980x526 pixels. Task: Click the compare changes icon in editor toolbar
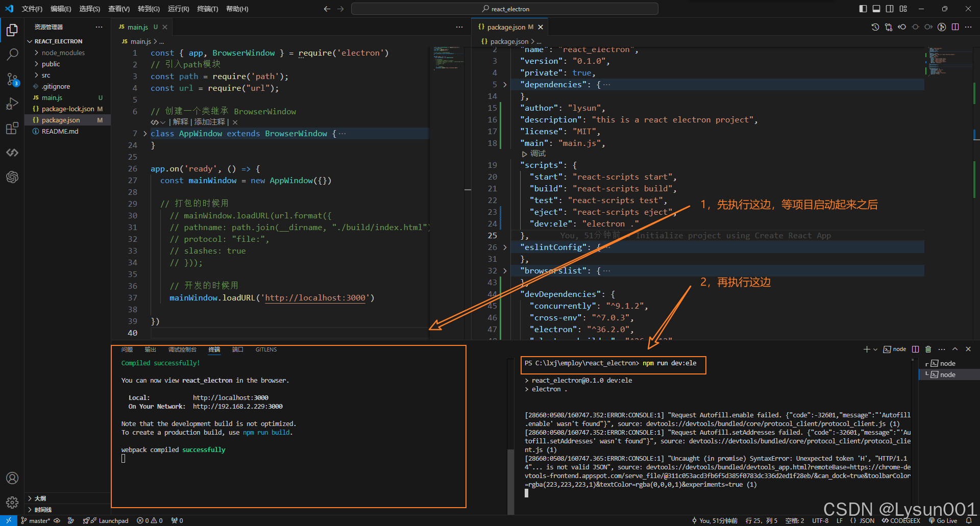point(889,27)
